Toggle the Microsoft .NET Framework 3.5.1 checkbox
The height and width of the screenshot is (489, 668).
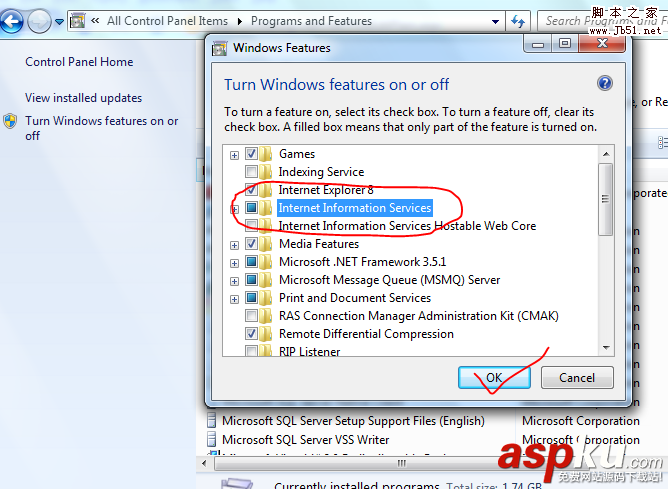coord(251,262)
